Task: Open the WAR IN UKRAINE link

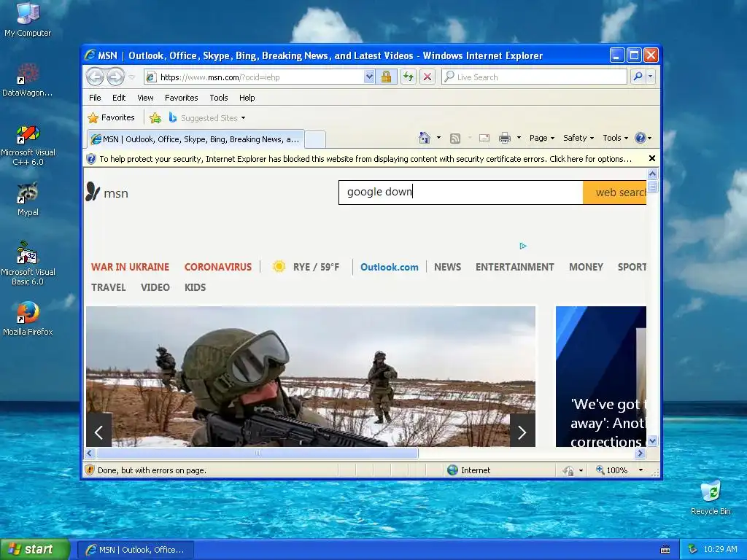Action: [x=130, y=267]
